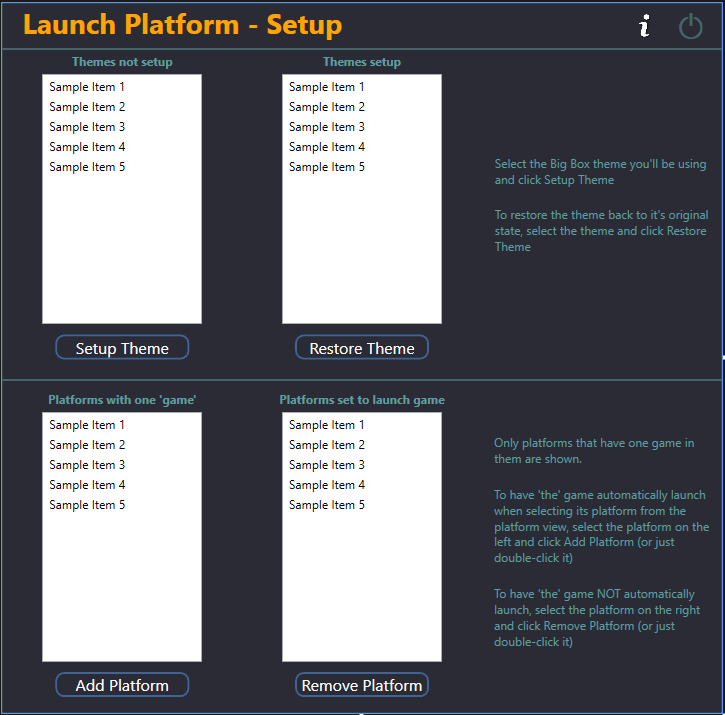Click the info icon in header
Viewport: 725px width, 715px height.
click(645, 26)
